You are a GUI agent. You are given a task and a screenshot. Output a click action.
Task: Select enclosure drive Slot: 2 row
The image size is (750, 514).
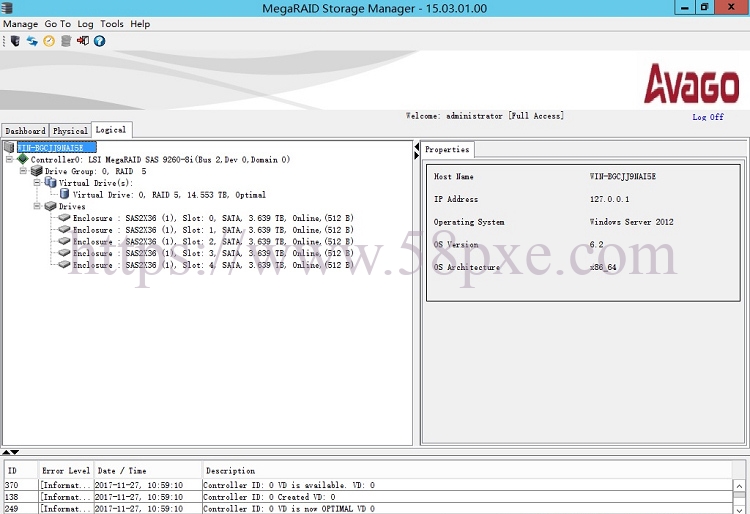(213, 241)
